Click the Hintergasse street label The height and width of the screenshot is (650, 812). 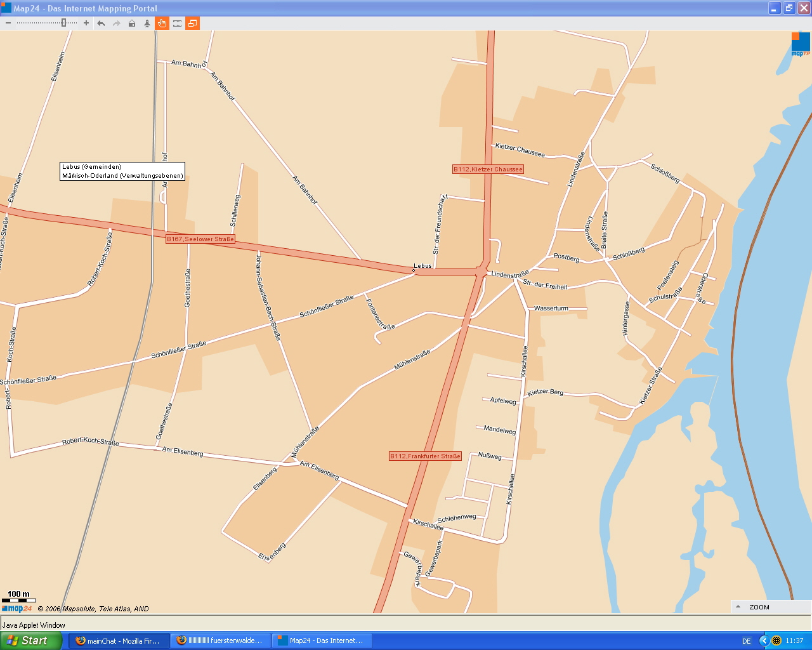pos(626,318)
